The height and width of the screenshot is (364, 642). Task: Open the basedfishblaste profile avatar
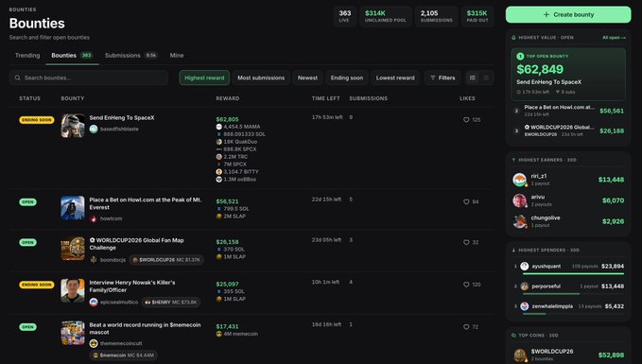click(94, 129)
